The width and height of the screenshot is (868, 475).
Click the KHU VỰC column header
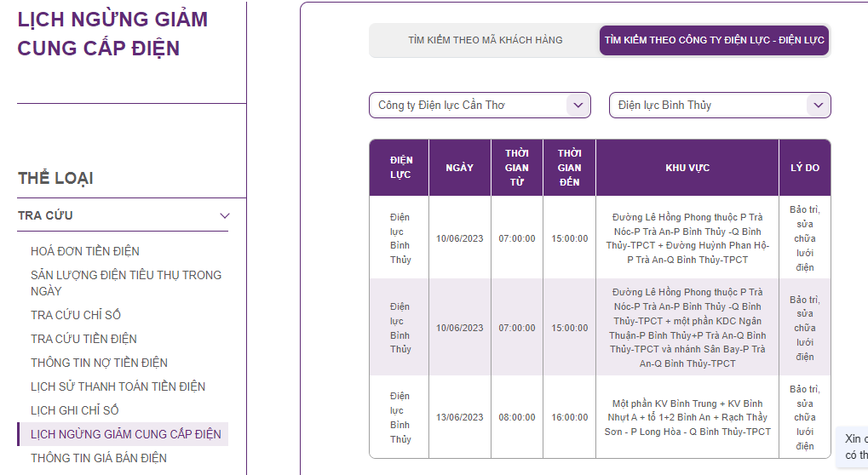(687, 168)
